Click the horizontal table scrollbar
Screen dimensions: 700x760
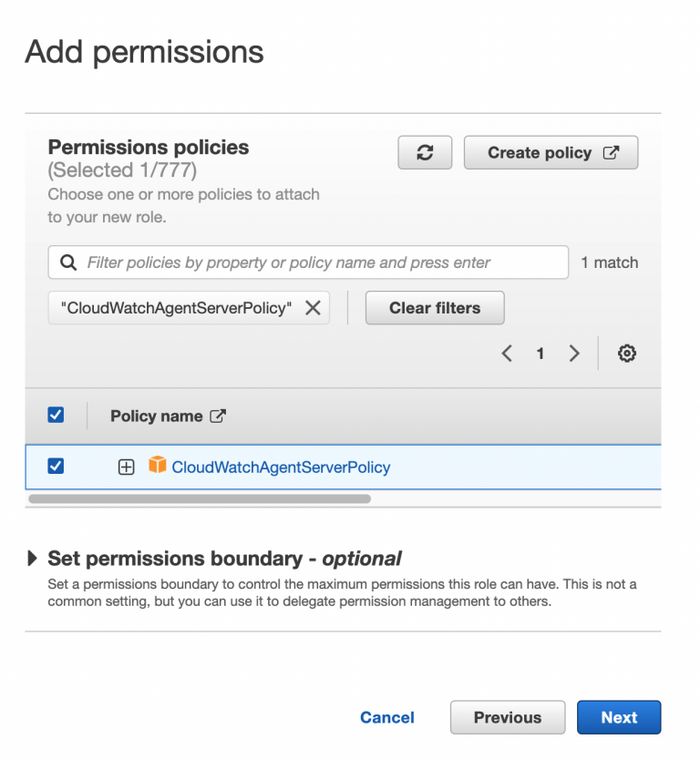coord(200,498)
